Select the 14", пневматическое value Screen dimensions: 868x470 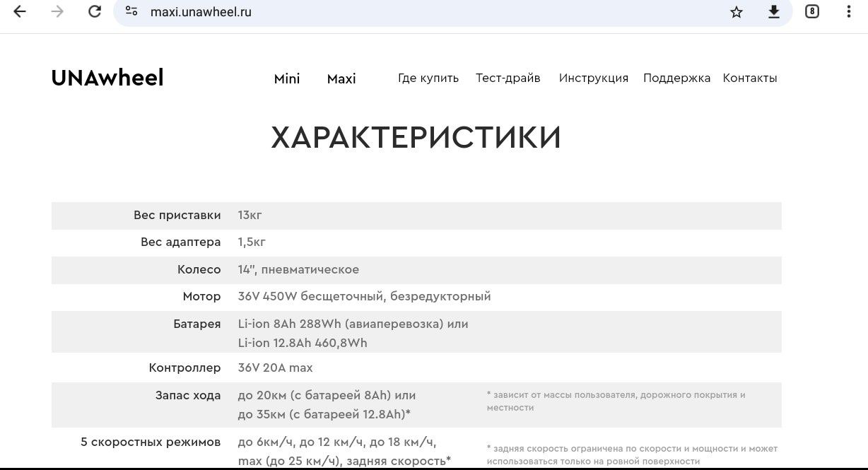tap(298, 270)
